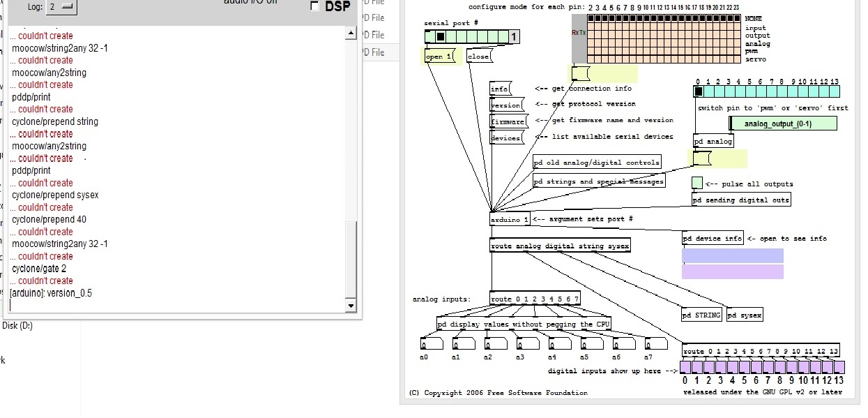Click the 'version' message box
The width and height of the screenshot is (868, 418).
click(x=506, y=105)
